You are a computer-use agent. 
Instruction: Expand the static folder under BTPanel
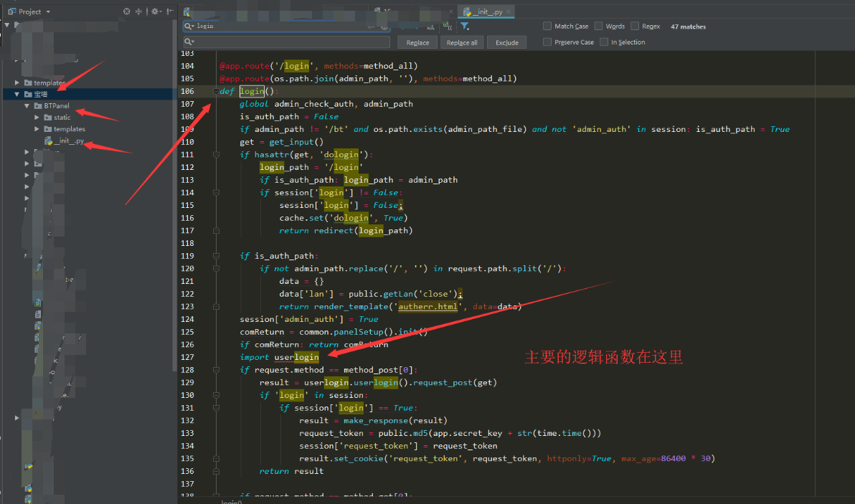coord(37,117)
